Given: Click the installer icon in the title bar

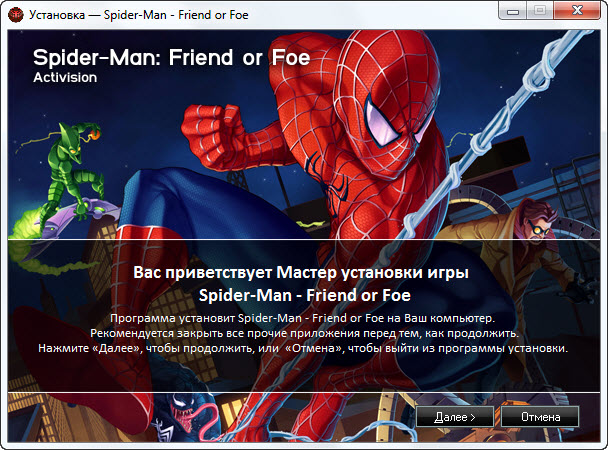Looking at the screenshot, I should coord(15,15).
